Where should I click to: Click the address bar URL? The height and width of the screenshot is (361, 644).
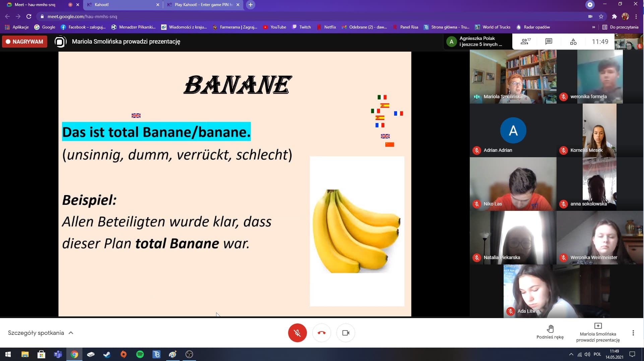[x=82, y=16]
